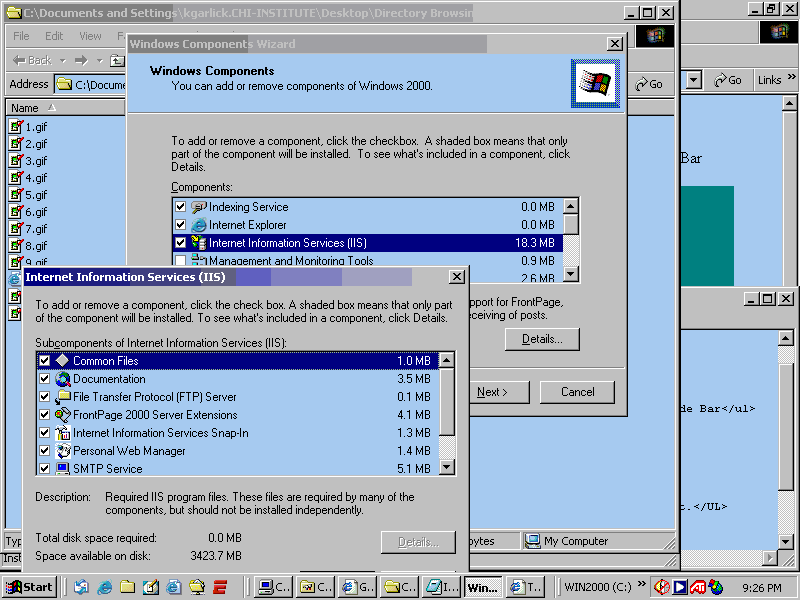Open the 1.gif file icon

coord(16,127)
